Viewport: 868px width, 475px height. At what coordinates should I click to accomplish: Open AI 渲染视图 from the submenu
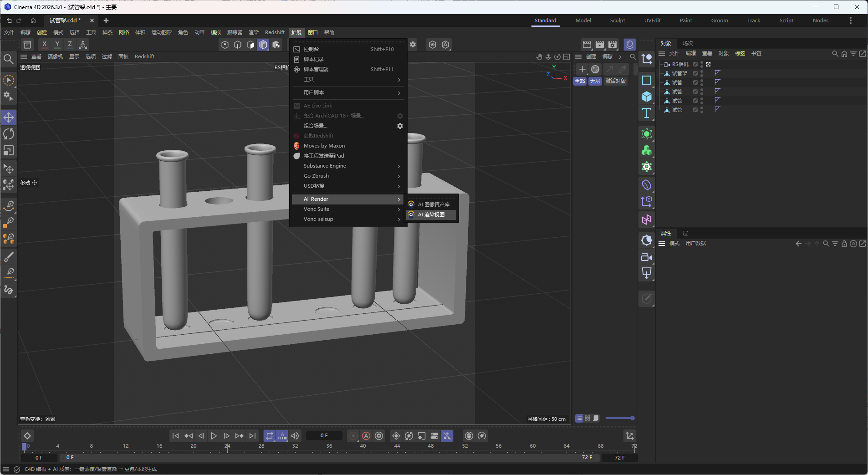432,215
